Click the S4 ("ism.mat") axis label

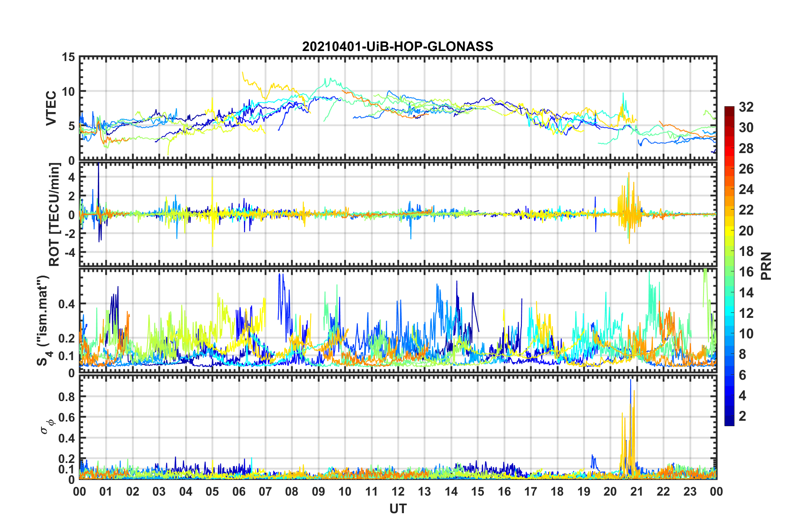click(x=44, y=320)
